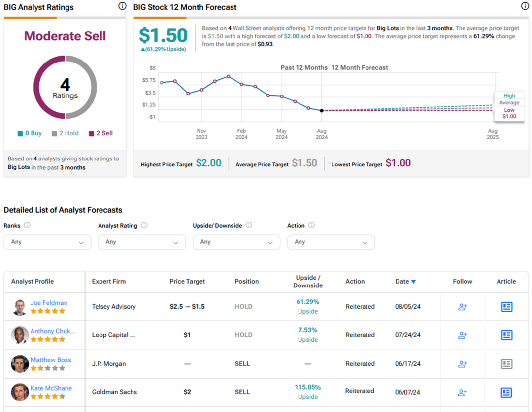Click the $2.5 → $1.5 price target
The image size is (532, 412).
187,307
